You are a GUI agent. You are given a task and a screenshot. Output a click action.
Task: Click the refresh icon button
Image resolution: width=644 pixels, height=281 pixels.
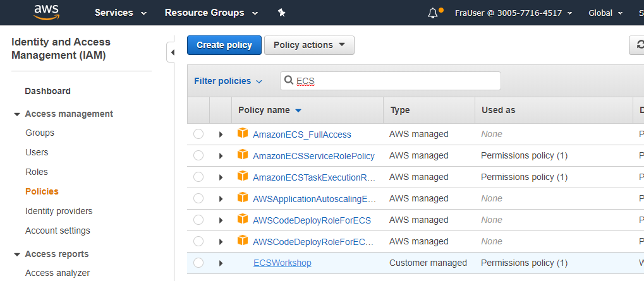pyautogui.click(x=637, y=45)
